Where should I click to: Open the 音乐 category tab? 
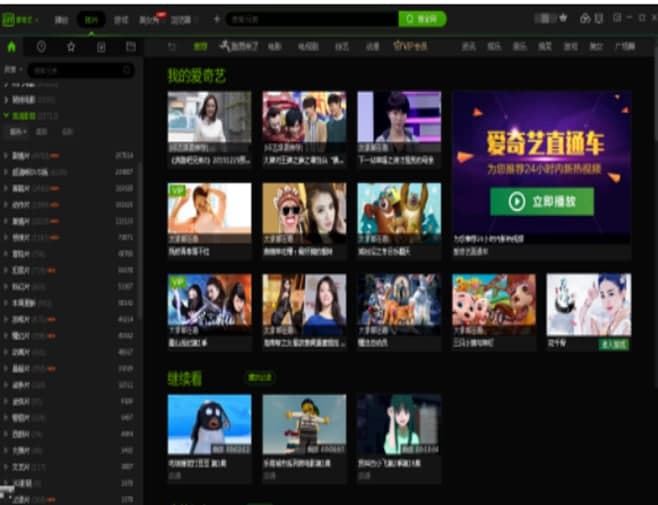click(x=520, y=47)
